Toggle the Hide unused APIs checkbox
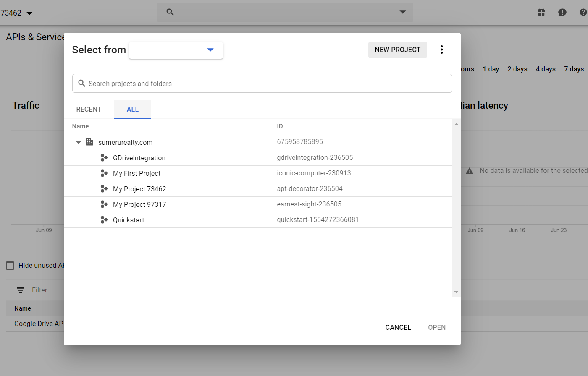The width and height of the screenshot is (588, 376). click(x=10, y=265)
